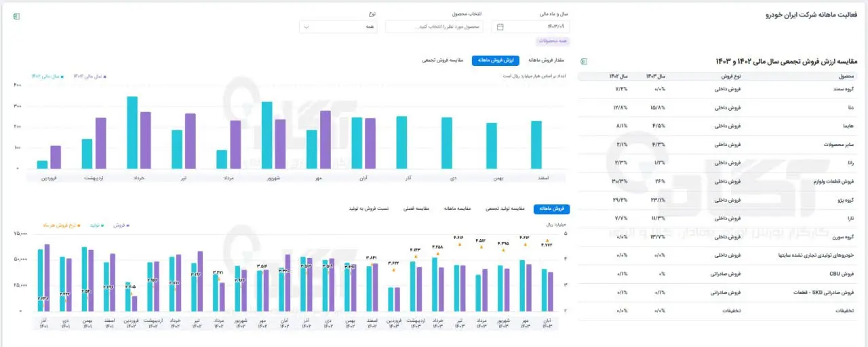Click the شهریور cyan bar in upper chart

267,136
